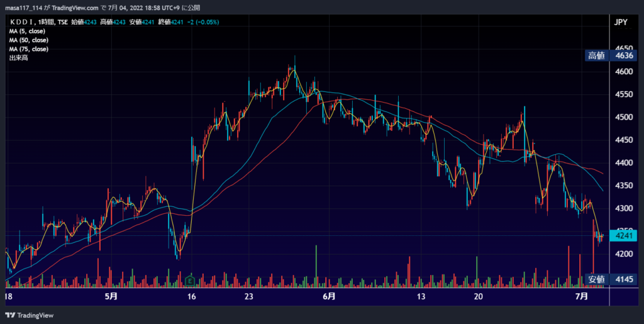Select the MA (75, close) indicator label
Screen dimensions: 644x324
click(29, 49)
